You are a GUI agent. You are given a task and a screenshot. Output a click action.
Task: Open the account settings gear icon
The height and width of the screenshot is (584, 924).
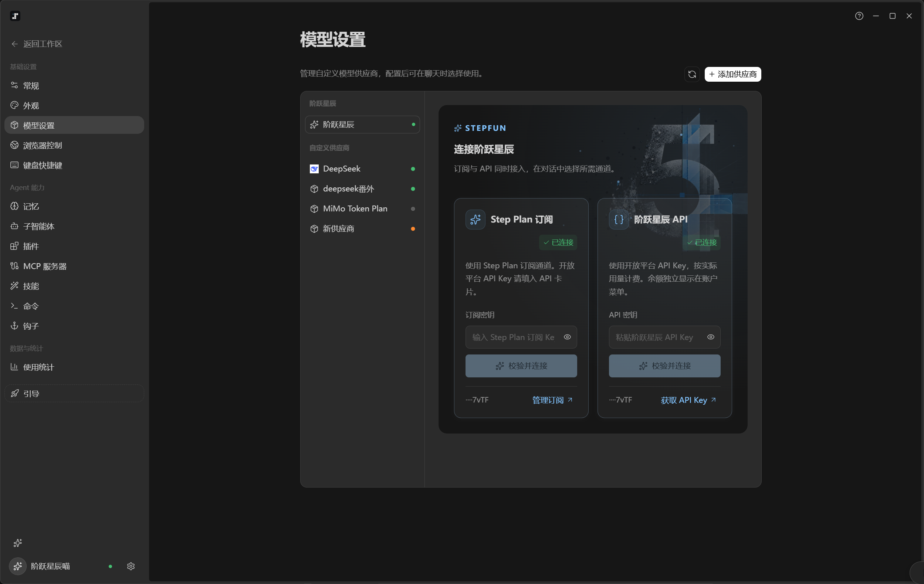pos(131,566)
